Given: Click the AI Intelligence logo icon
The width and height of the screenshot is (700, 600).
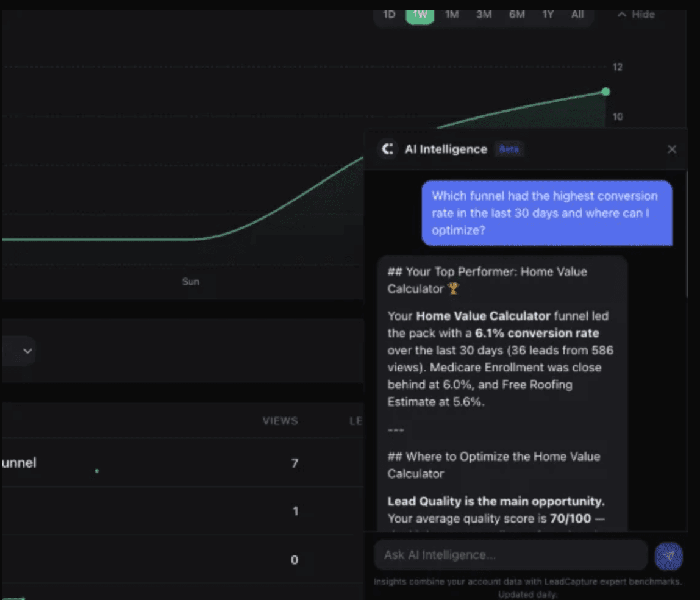Looking at the screenshot, I should pyautogui.click(x=388, y=149).
